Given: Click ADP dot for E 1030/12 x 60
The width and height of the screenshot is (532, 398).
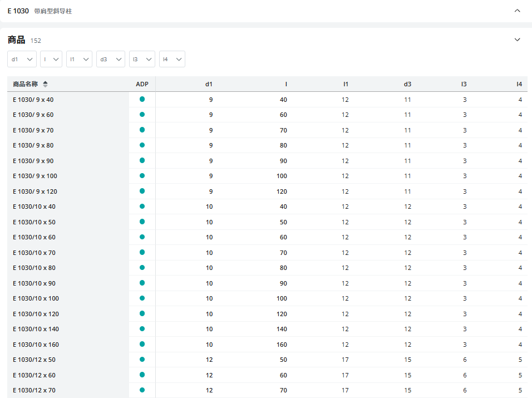Looking at the screenshot, I should 142,375.
